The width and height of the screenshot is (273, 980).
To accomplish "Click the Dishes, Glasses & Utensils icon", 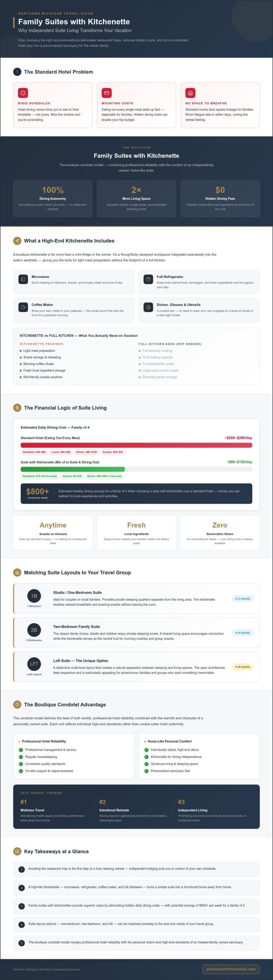I will click(x=148, y=307).
